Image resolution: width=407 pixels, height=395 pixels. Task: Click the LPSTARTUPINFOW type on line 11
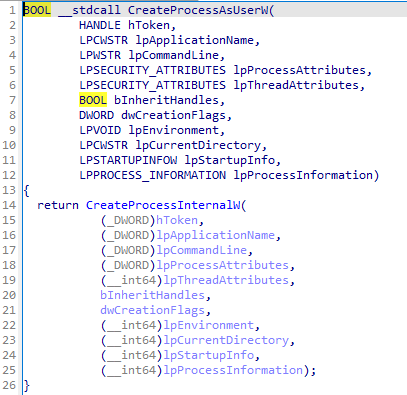point(128,160)
